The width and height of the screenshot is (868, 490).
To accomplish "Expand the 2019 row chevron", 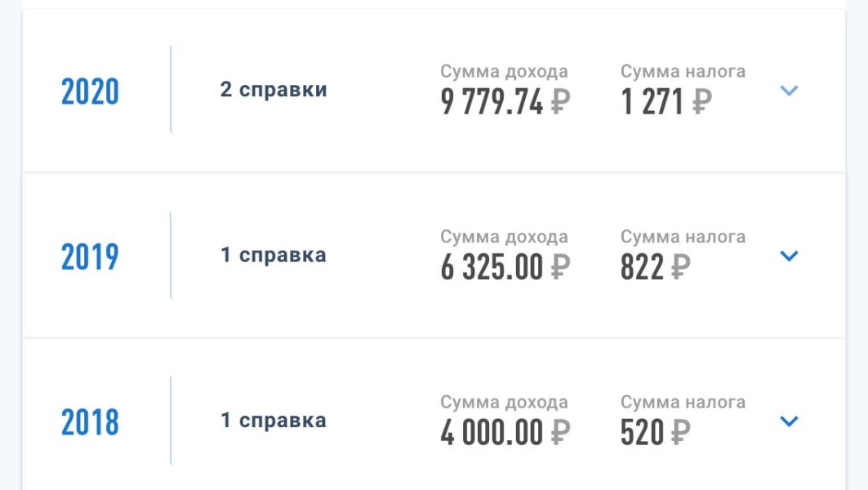I will click(788, 256).
